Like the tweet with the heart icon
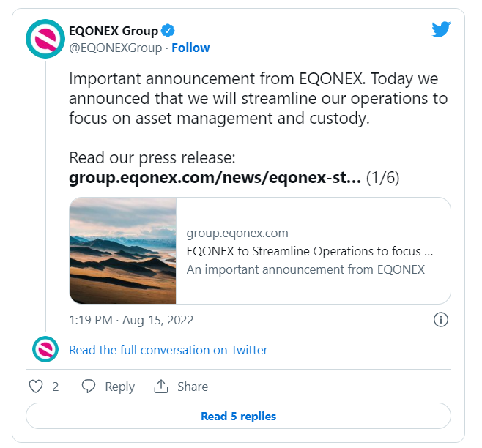Screen dimensions: 482x448 36,387
